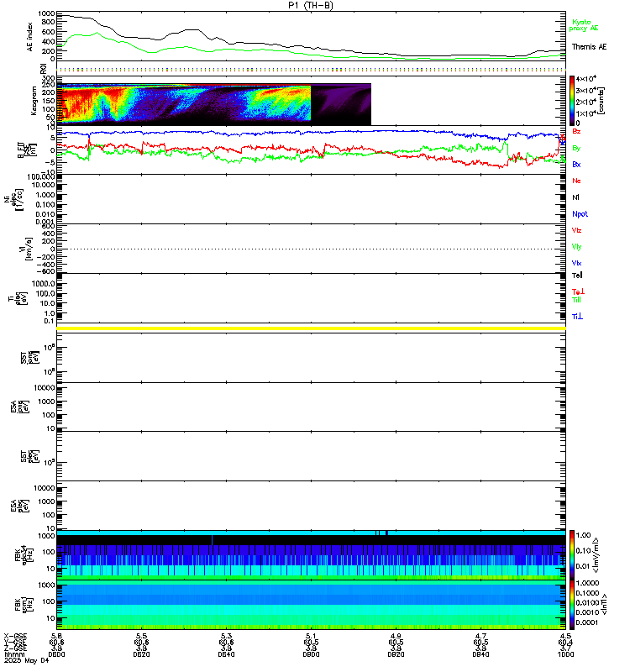Click the blue Vix velocity legend label
This screenshot has height=672, width=630.
click(576, 263)
